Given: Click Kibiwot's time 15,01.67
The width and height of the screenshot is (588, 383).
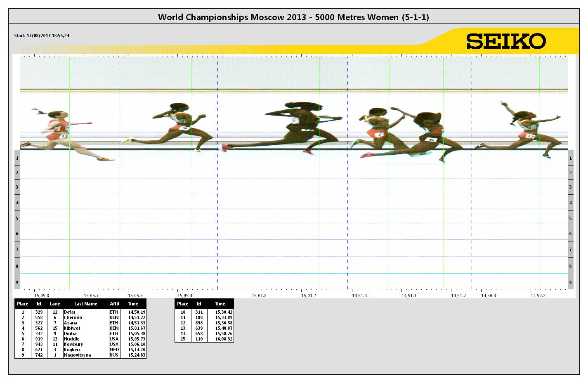Looking at the screenshot, I should click(x=137, y=329).
